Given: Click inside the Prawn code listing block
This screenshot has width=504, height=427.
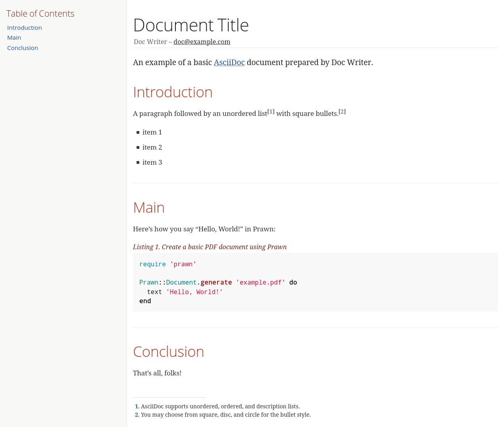Looking at the screenshot, I should point(315,282).
